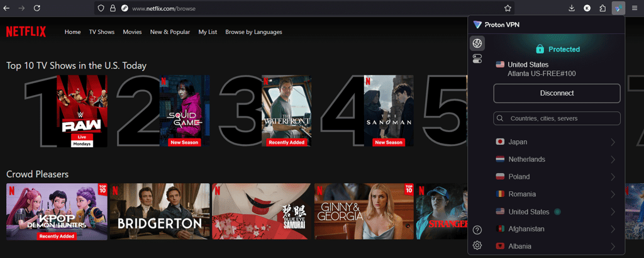The image size is (644, 258).
Task: Open the Proton VPN features toggles icon
Action: pos(477,59)
